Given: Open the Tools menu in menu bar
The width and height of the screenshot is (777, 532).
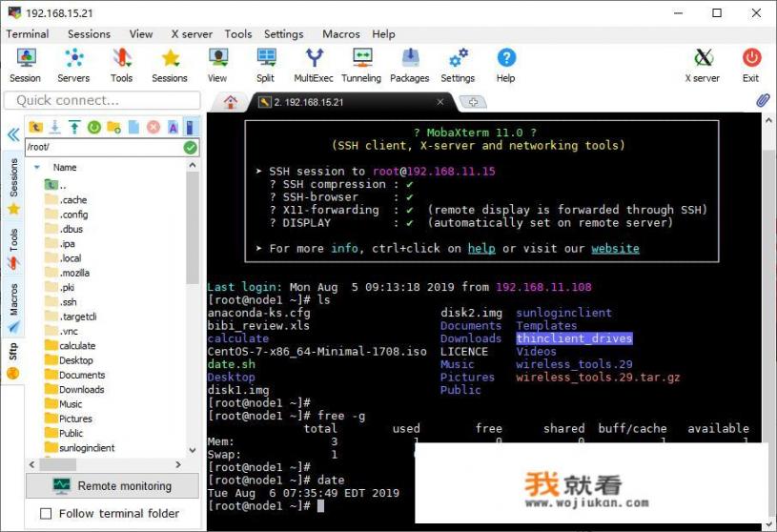Looking at the screenshot, I should click(238, 34).
